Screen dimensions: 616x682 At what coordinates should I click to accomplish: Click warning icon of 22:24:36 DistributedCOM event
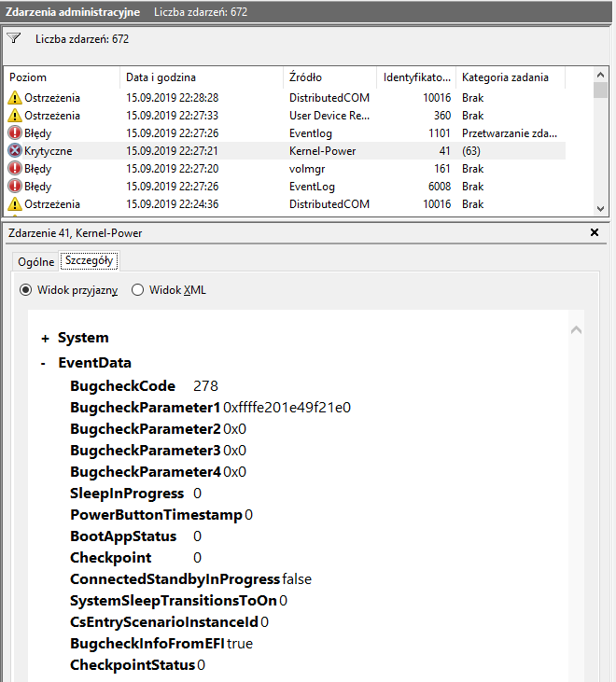pos(15,204)
